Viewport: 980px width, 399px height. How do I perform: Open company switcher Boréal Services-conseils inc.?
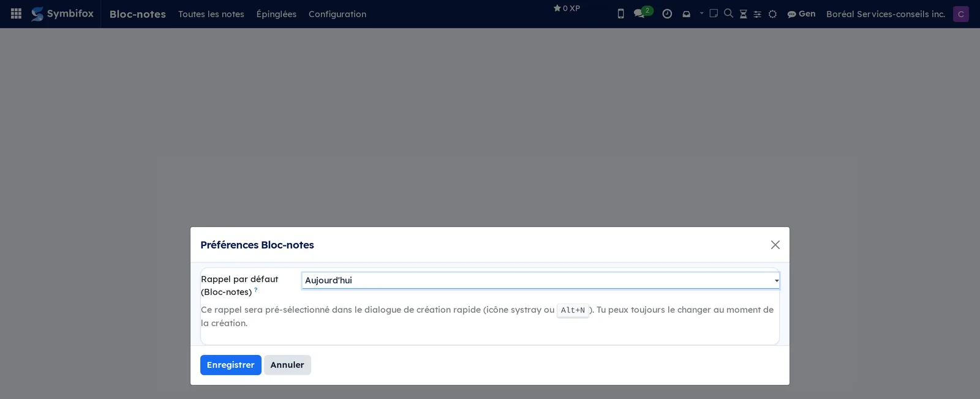click(886, 14)
